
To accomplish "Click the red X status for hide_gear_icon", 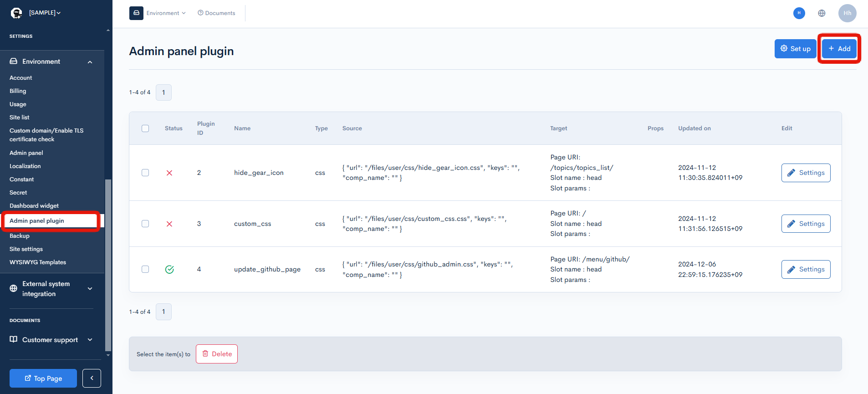I will [x=169, y=173].
